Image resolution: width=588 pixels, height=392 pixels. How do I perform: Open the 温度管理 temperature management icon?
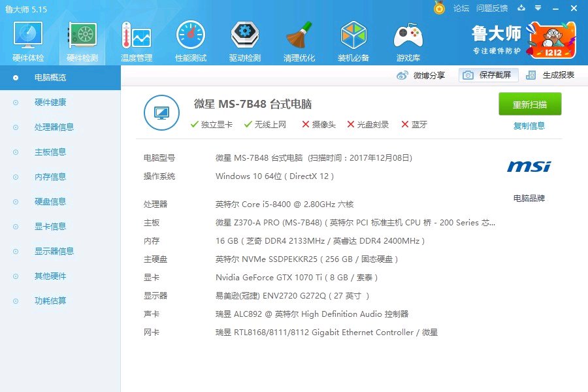coord(137,41)
